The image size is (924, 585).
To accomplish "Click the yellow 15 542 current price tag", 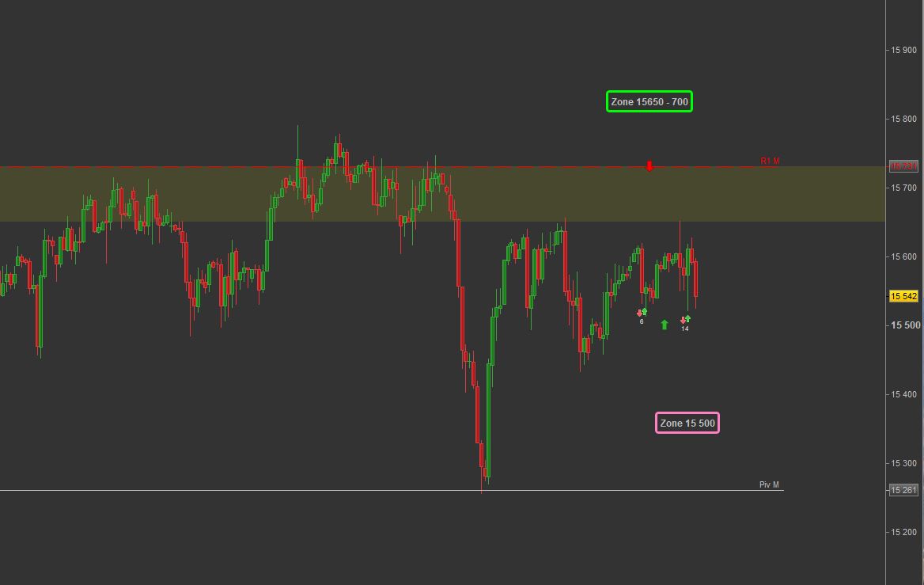I will click(x=903, y=296).
